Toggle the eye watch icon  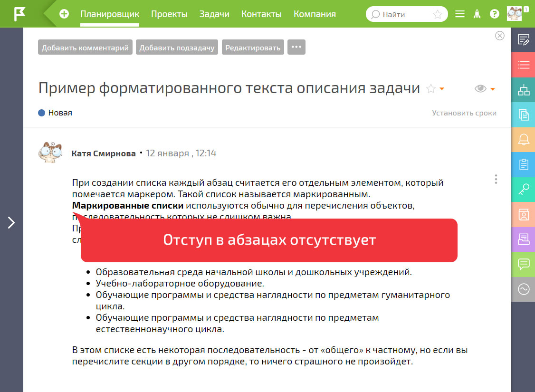pos(480,89)
